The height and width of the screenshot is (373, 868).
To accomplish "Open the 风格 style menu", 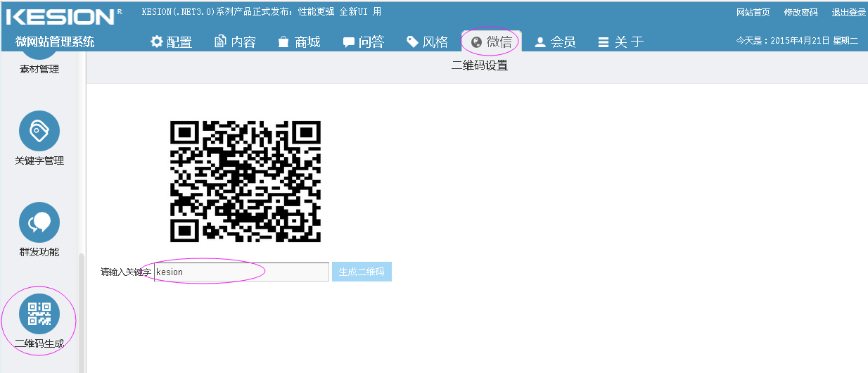I will click(x=427, y=42).
